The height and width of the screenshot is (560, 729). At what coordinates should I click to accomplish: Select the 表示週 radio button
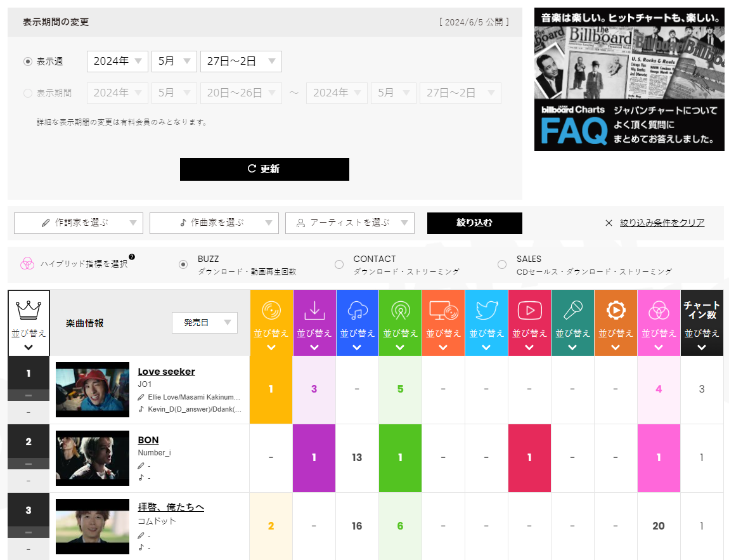tap(28, 62)
